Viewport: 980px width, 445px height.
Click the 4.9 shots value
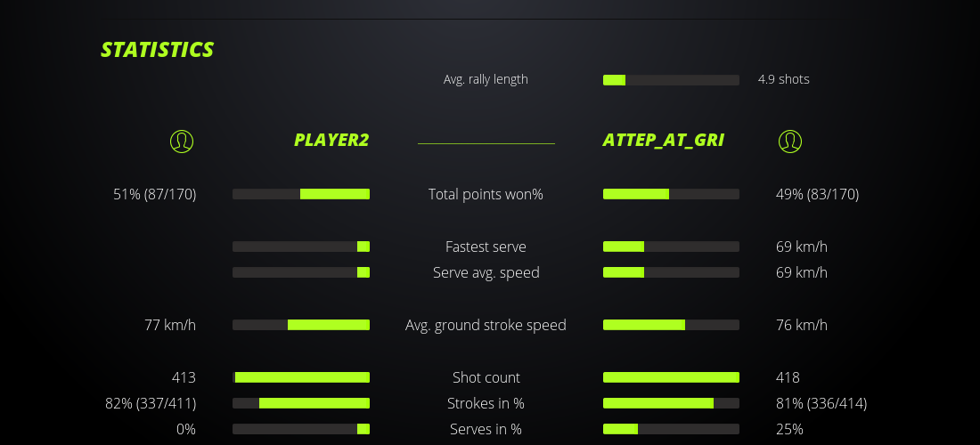[x=784, y=79]
